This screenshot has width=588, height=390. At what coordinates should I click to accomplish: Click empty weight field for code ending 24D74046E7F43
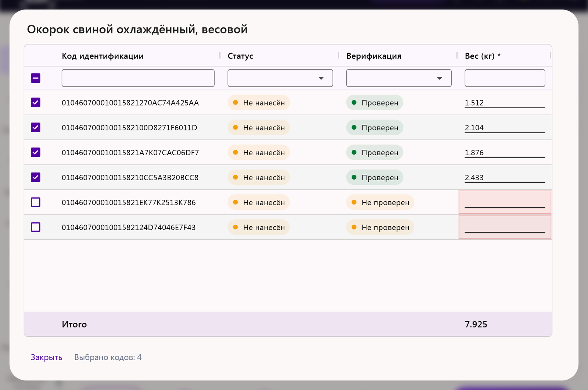505,227
